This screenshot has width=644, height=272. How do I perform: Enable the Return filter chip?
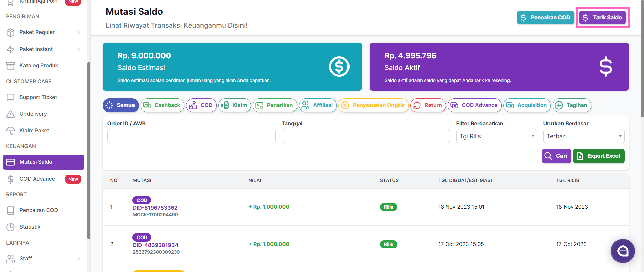428,105
